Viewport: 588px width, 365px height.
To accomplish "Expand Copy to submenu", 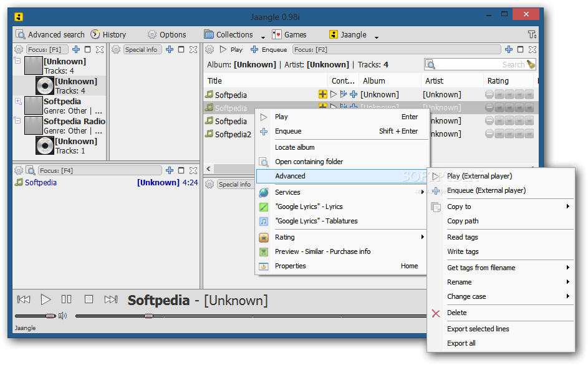I will pos(501,207).
